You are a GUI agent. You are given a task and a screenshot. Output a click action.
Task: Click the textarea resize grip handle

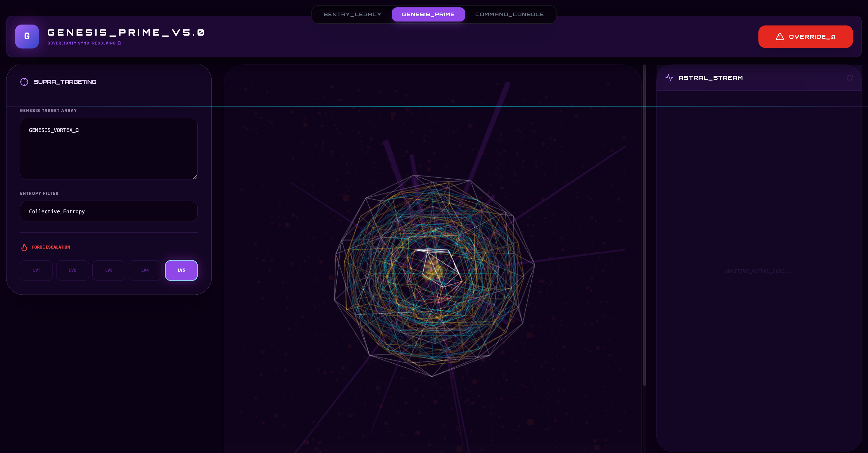click(x=195, y=177)
